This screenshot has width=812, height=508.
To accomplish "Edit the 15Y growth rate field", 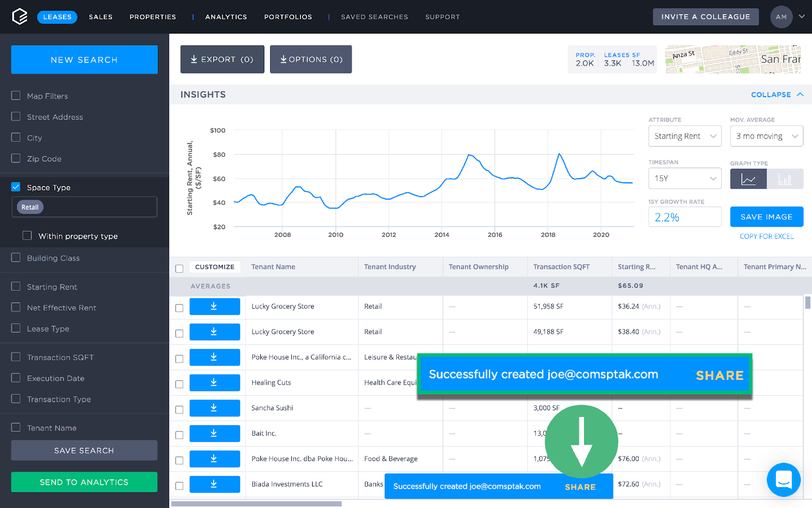I will [x=685, y=216].
